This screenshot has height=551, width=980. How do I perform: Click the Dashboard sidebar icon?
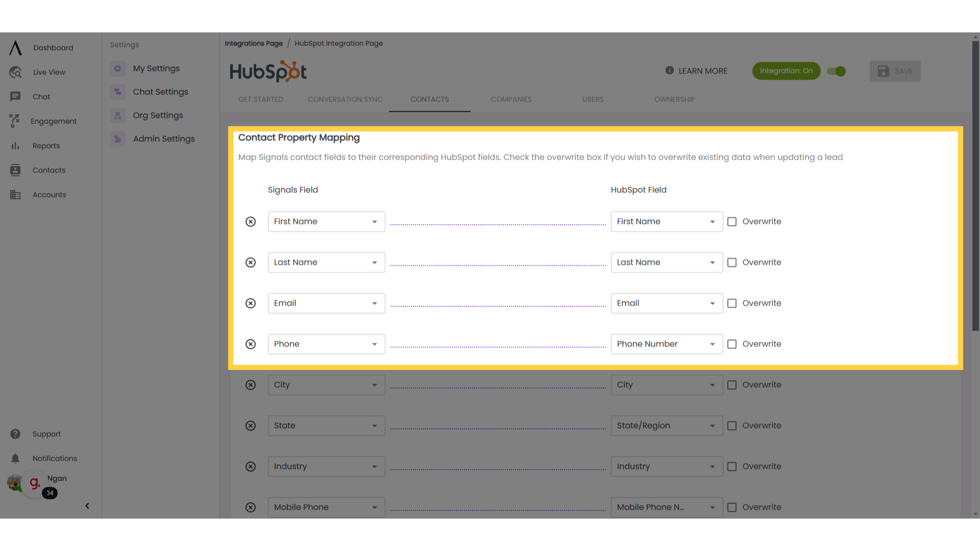[15, 47]
